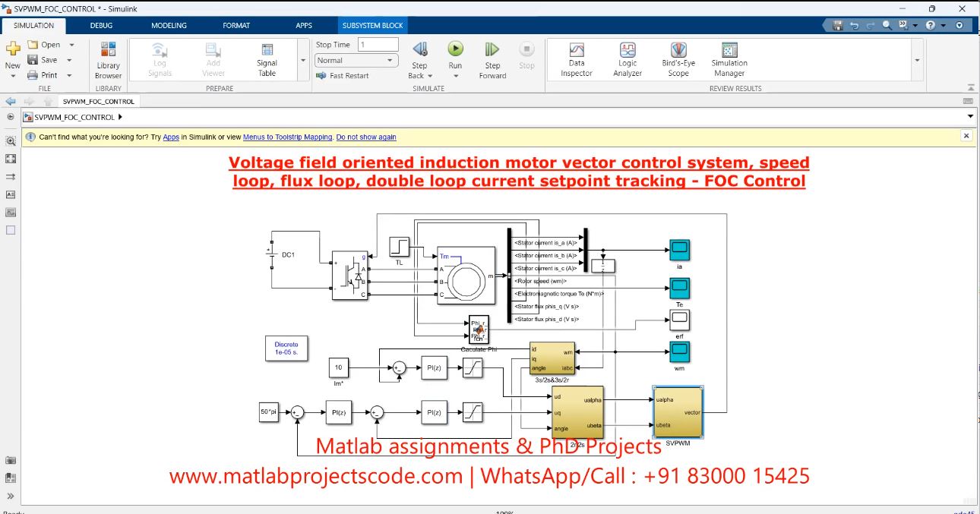
Task: Close the yellow information banner
Action: pos(966,136)
